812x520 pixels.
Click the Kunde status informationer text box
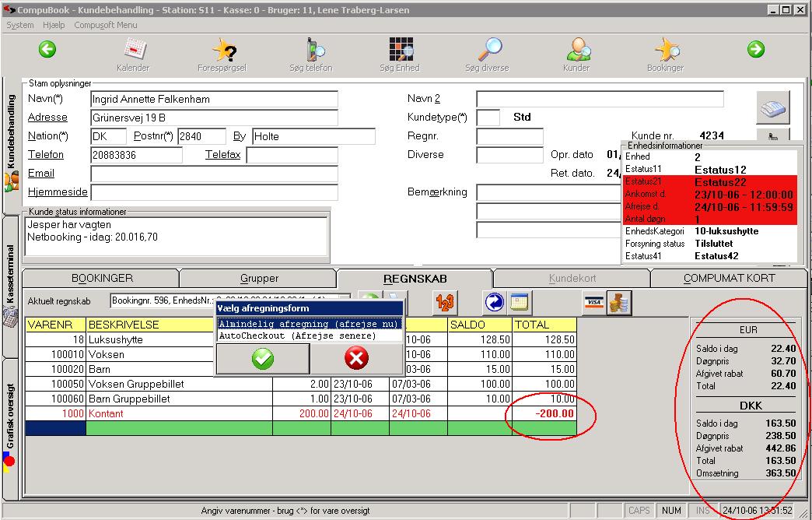pyautogui.click(x=176, y=237)
